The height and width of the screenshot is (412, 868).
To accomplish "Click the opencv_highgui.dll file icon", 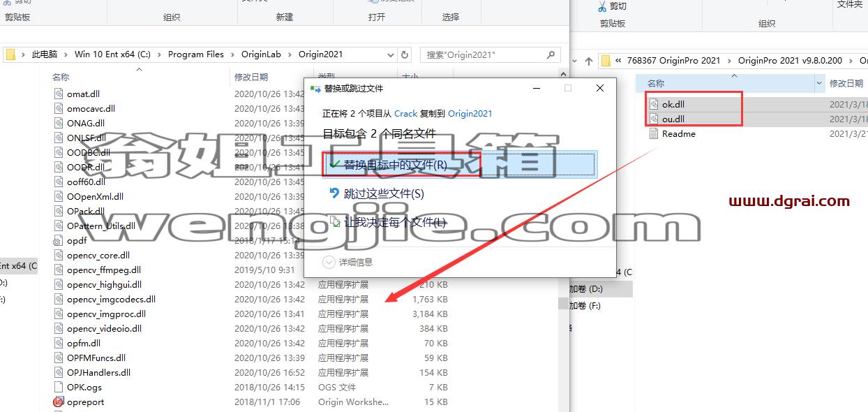I will (x=59, y=284).
